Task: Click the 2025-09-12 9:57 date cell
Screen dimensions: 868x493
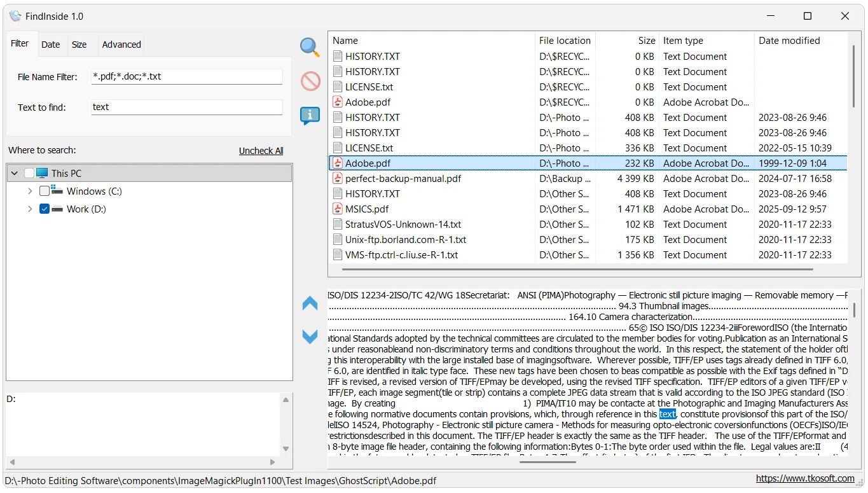Action: pos(792,209)
